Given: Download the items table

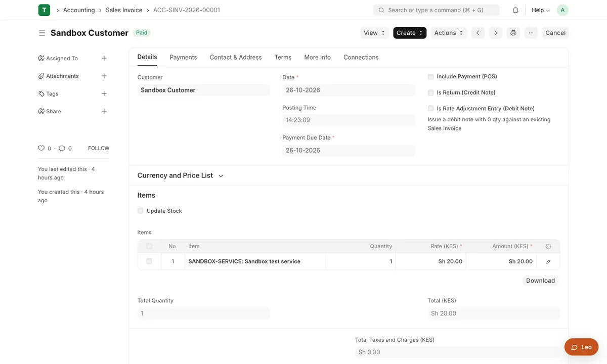Looking at the screenshot, I should coord(540,281).
